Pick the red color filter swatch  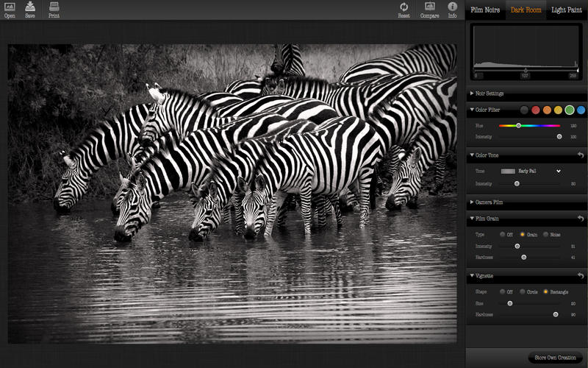coord(536,110)
